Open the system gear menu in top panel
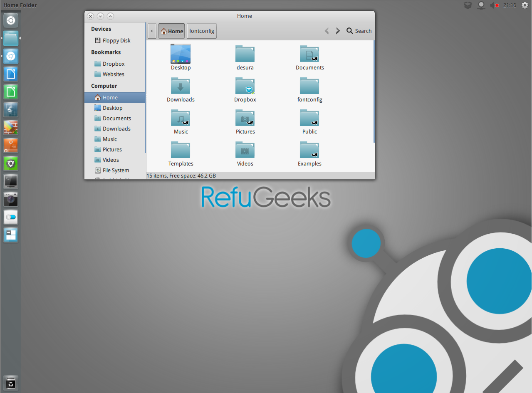Screen dimensions: 532x393 525,5
